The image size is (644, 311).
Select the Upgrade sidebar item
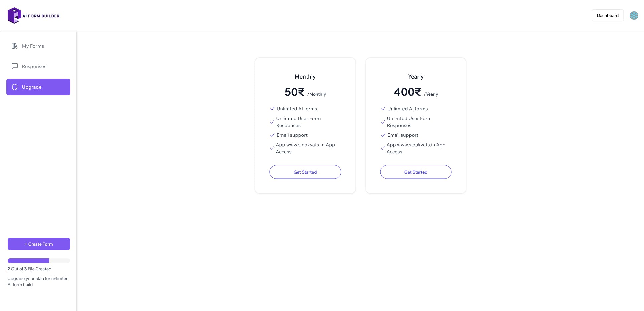[38, 87]
